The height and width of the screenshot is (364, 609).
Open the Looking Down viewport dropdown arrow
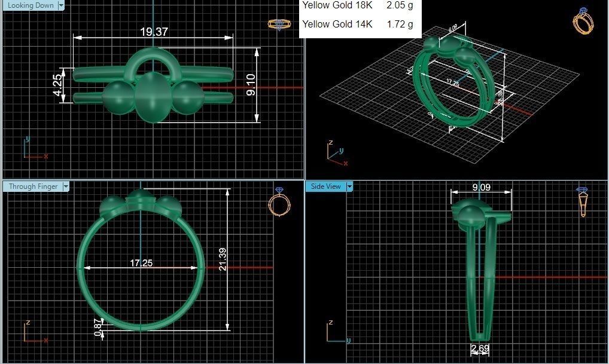[x=61, y=5]
